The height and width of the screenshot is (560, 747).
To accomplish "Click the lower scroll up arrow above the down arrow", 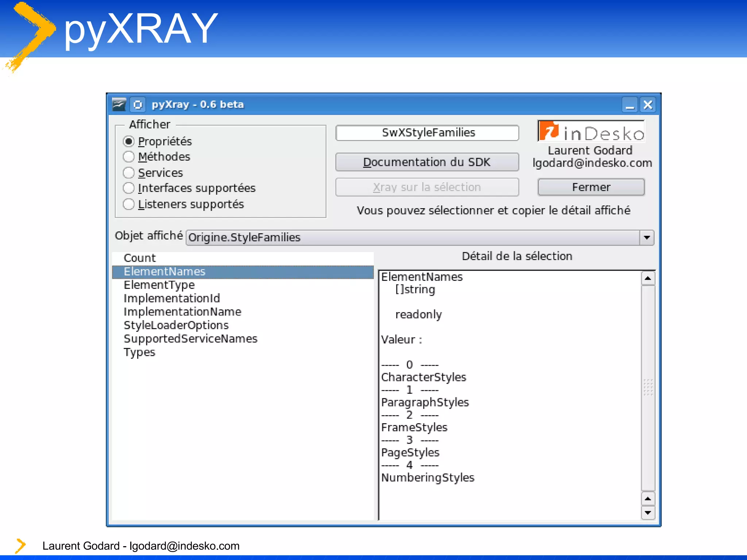I will [648, 499].
